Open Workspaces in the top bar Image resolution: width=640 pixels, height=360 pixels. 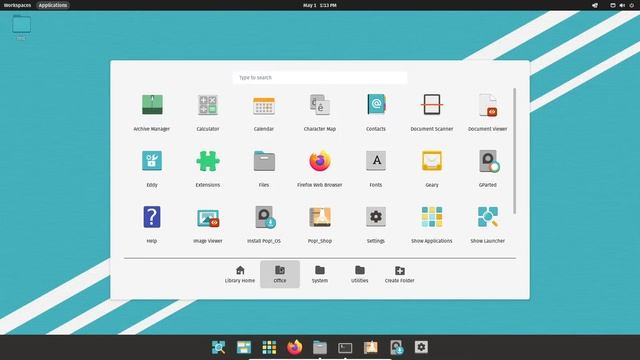(17, 5)
